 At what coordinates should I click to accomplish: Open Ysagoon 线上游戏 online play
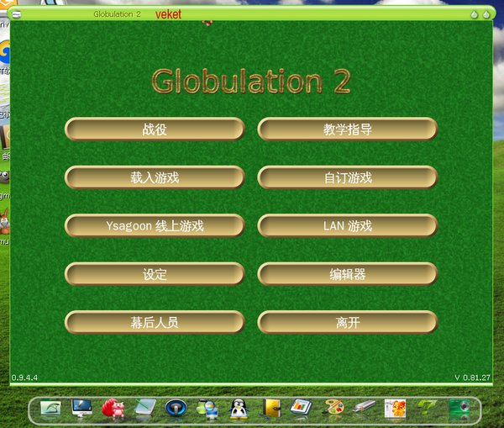(155, 225)
